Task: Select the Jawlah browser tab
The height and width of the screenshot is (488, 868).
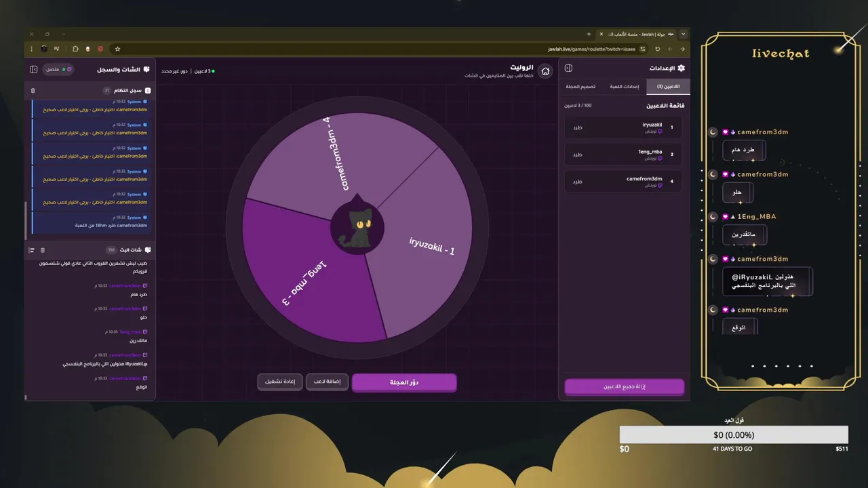Action: [x=637, y=34]
